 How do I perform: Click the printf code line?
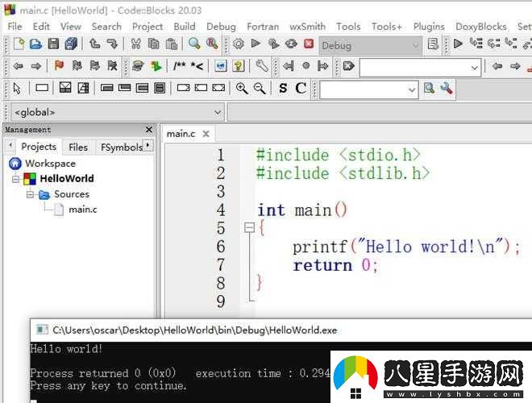coord(405,247)
